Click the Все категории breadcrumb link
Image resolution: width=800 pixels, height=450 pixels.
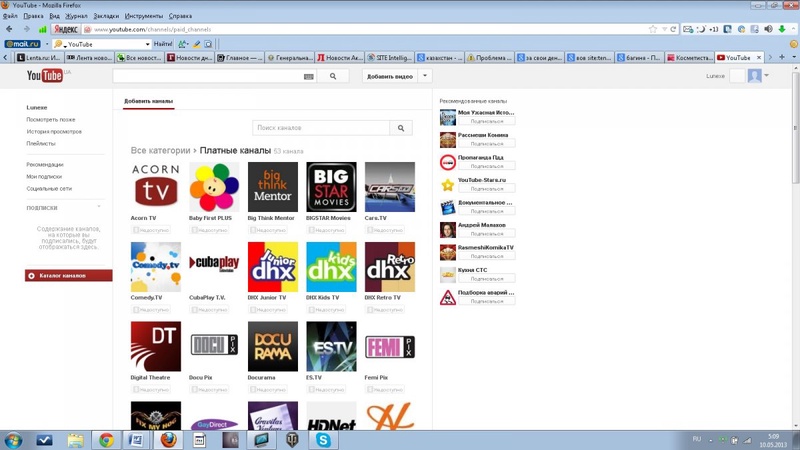[x=160, y=151]
